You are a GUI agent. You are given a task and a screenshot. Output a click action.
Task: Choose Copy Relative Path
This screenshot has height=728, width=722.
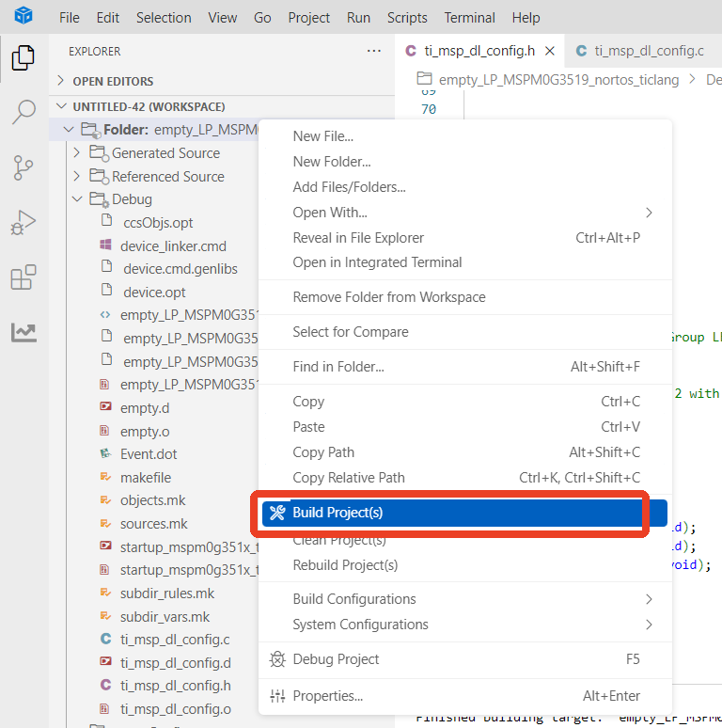click(x=465, y=478)
